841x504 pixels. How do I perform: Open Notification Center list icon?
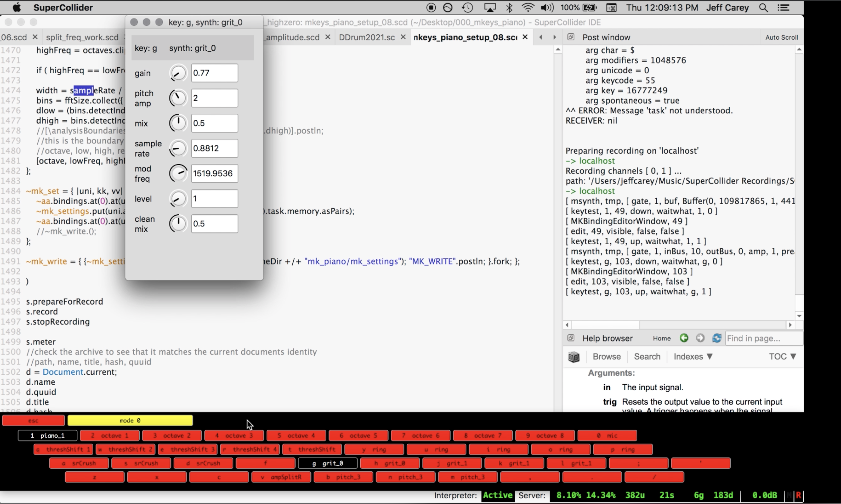(783, 7)
